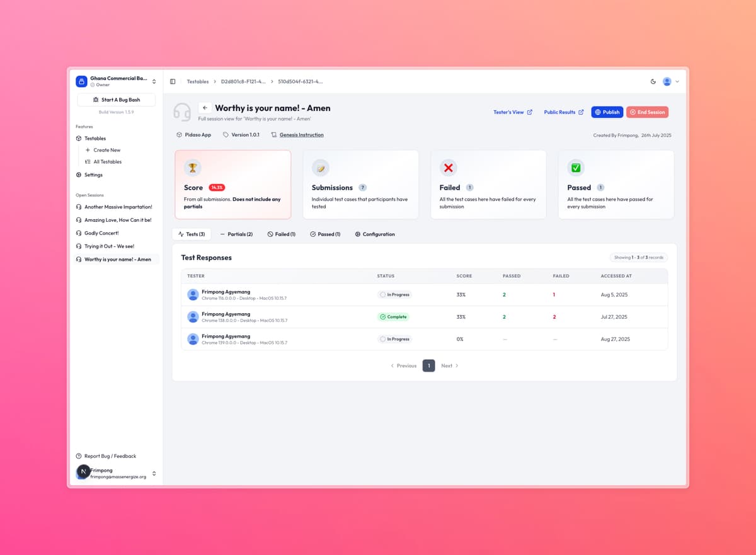Switch to the Partials (2) tab
The width and height of the screenshot is (756, 555).
pyautogui.click(x=236, y=234)
